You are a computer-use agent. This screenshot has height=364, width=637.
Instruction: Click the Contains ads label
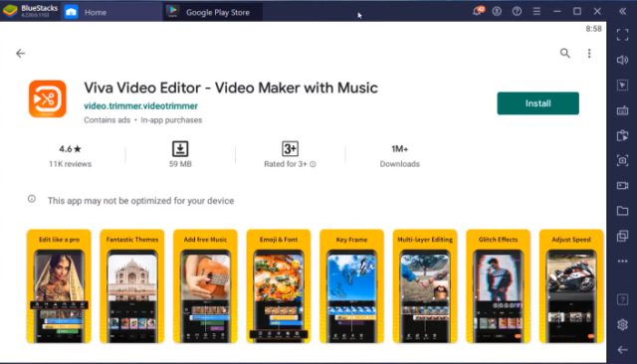[x=106, y=120]
